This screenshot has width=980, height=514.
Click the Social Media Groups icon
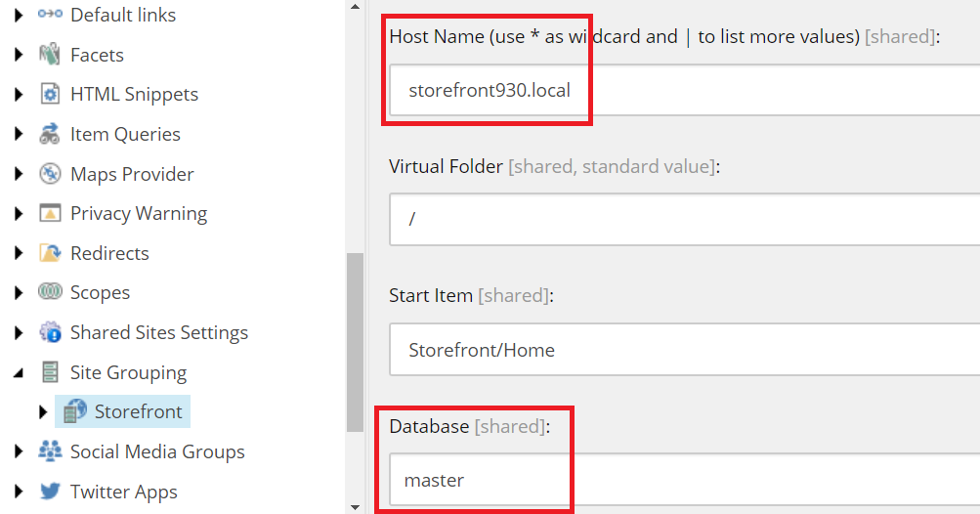[x=50, y=451]
